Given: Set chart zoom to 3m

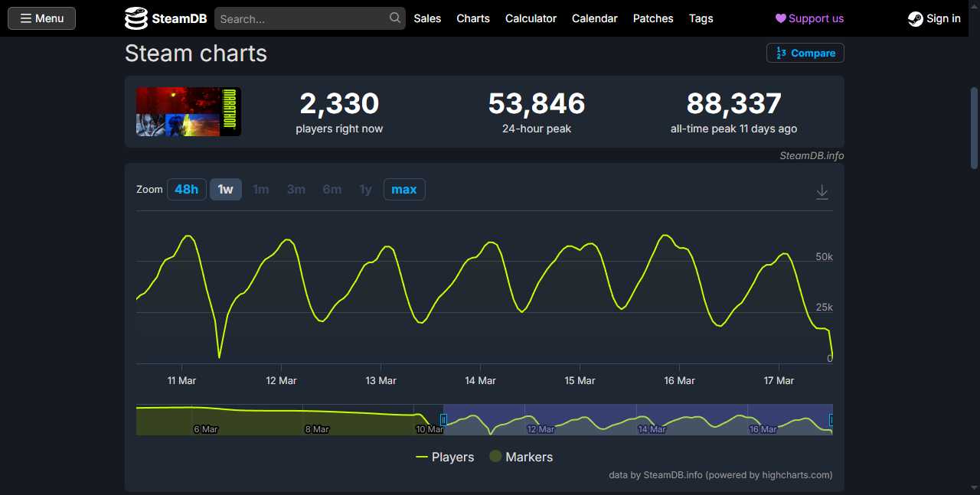Looking at the screenshot, I should [296, 189].
